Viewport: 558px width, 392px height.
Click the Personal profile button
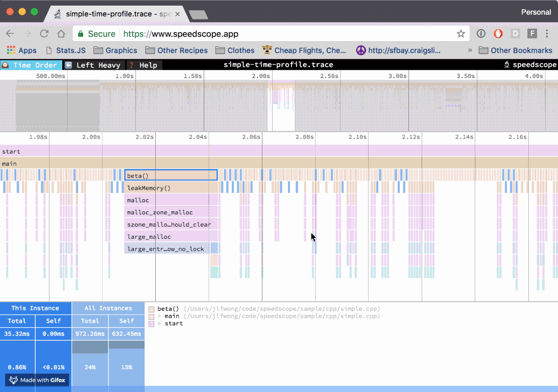tap(536, 12)
